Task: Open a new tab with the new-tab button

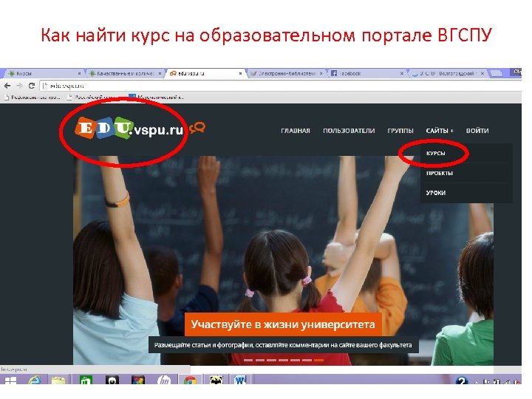Action: [496, 73]
